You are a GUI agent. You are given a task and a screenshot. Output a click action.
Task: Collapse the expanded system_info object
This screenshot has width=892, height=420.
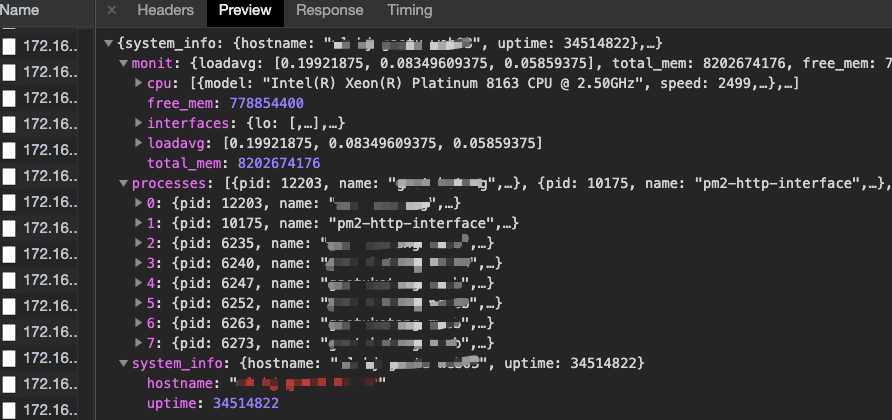tap(124, 363)
